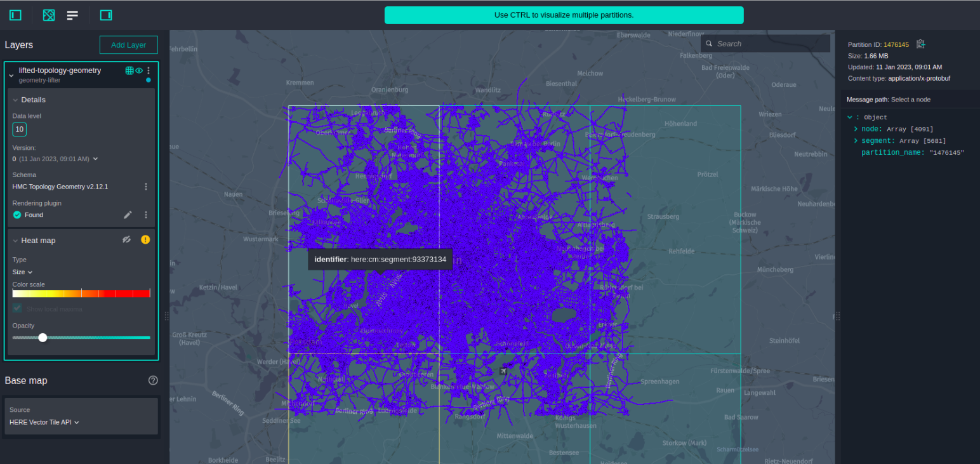Screen dimensions: 980x464
Task: Click the blue status dot under layer menu
Action: click(149, 80)
